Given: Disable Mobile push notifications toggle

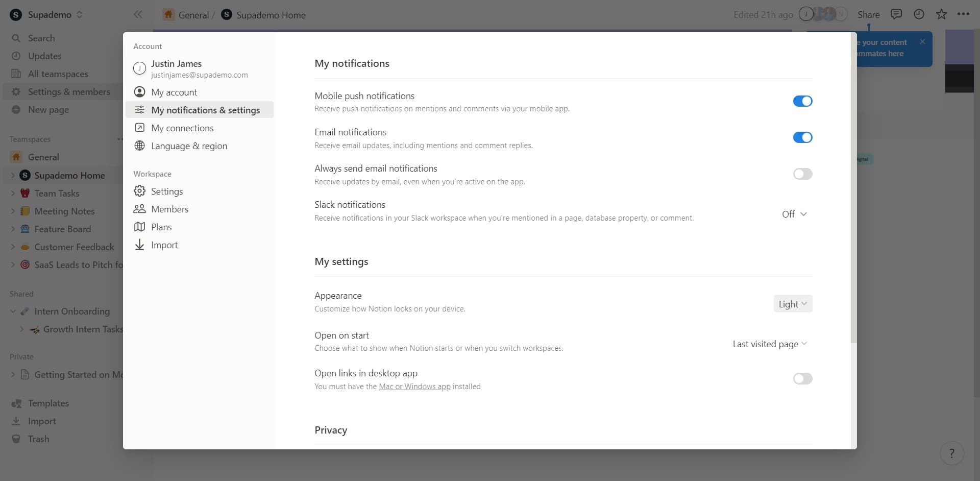Looking at the screenshot, I should (x=802, y=101).
